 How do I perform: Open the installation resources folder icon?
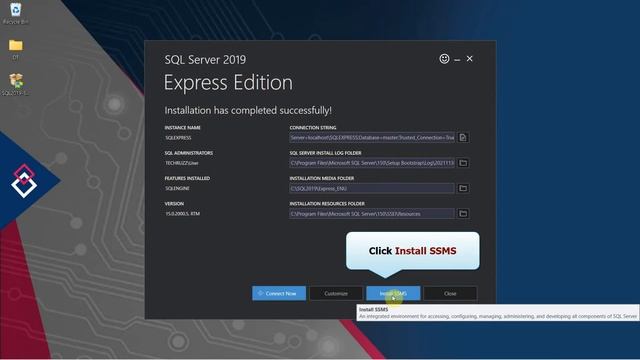click(x=463, y=213)
